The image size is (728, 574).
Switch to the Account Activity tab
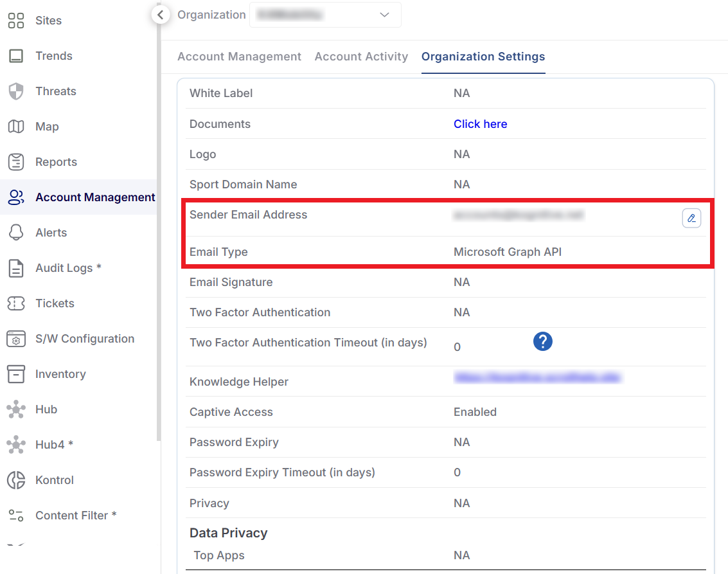[361, 57]
